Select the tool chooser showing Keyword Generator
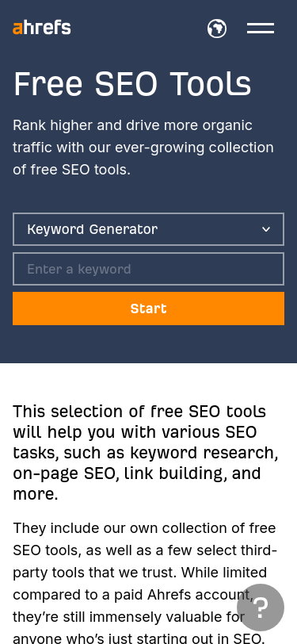 [x=149, y=229]
